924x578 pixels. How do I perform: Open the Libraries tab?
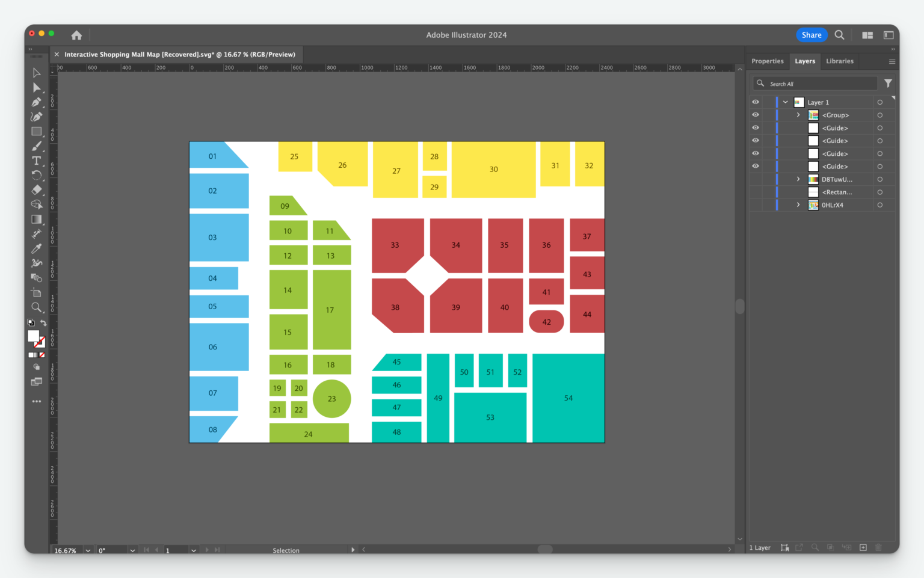[x=840, y=61]
